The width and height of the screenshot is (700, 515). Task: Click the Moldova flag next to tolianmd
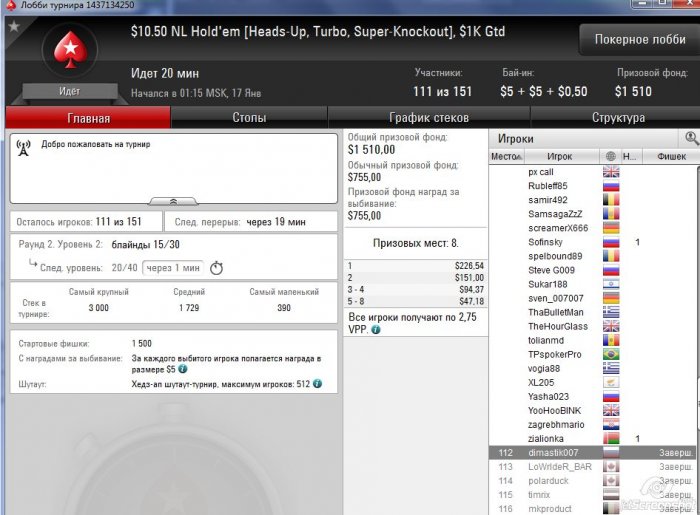click(x=611, y=341)
